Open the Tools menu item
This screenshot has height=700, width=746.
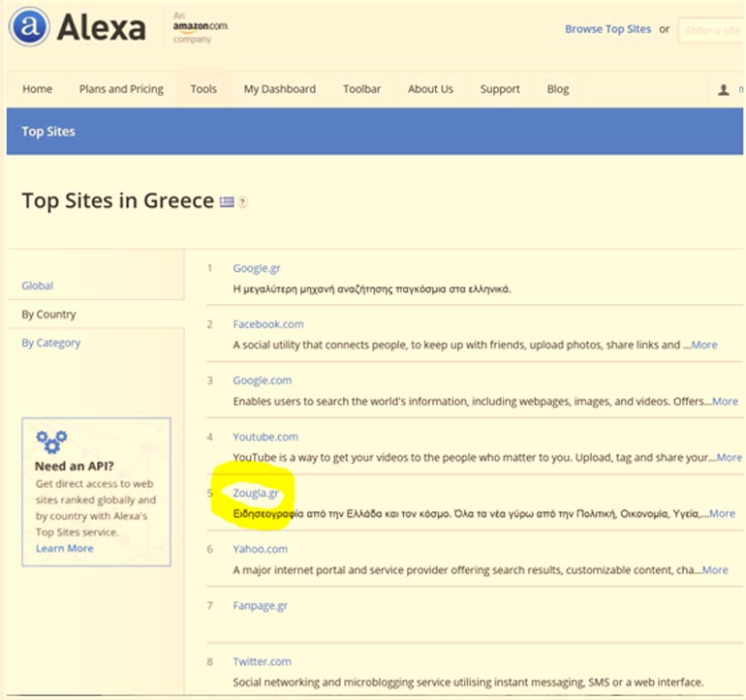(x=203, y=89)
